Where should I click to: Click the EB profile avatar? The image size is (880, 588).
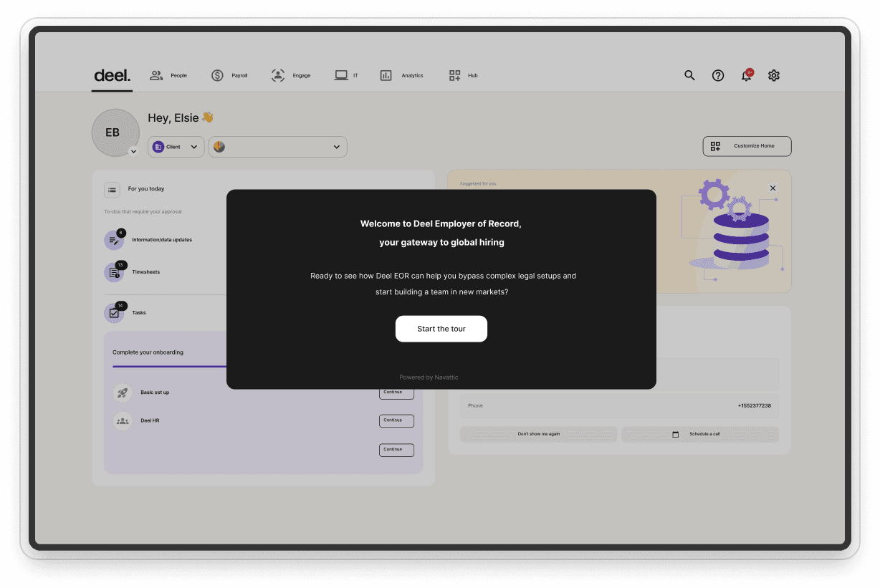tap(115, 132)
